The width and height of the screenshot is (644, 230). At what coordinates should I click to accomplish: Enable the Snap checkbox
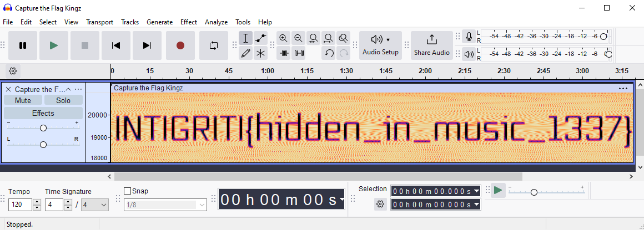[127, 191]
